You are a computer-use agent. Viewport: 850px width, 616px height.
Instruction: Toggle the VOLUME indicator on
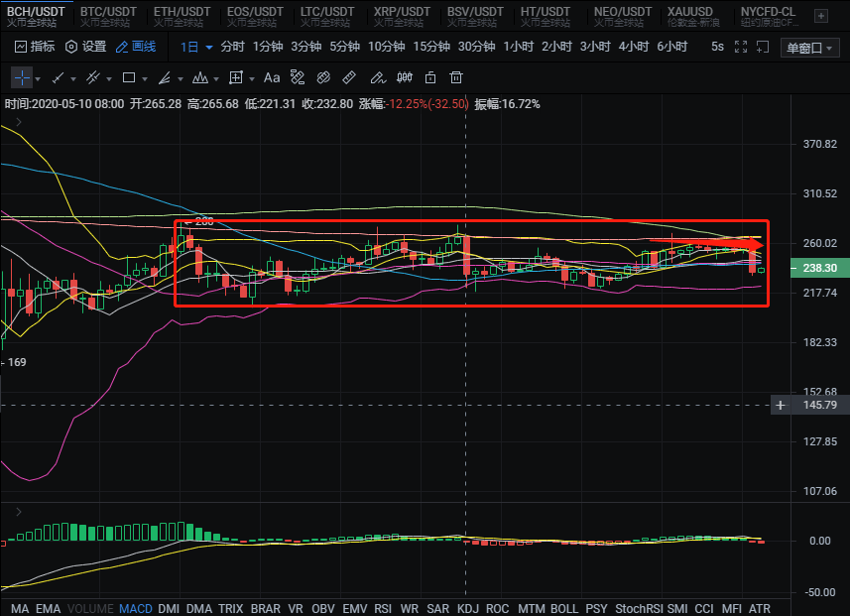[x=91, y=607]
